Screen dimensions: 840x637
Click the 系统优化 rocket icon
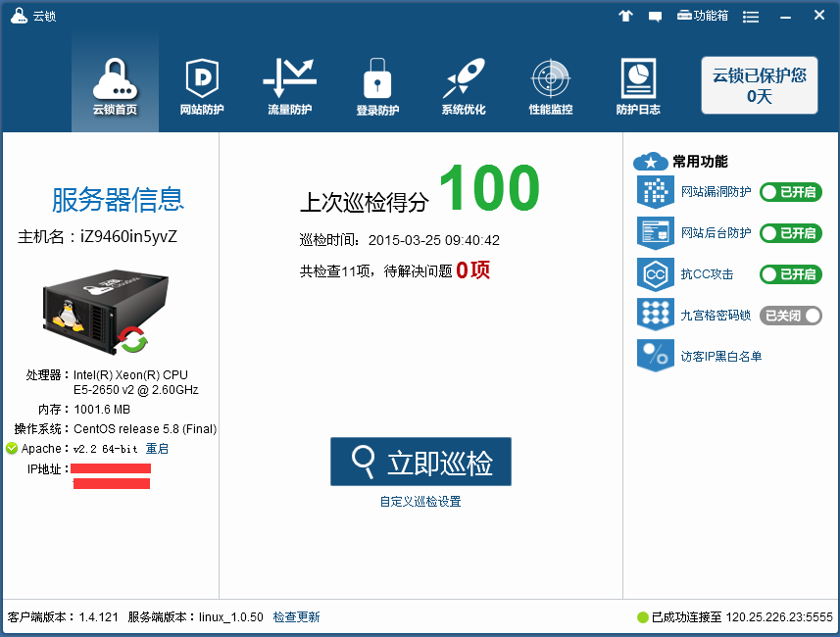click(x=464, y=86)
